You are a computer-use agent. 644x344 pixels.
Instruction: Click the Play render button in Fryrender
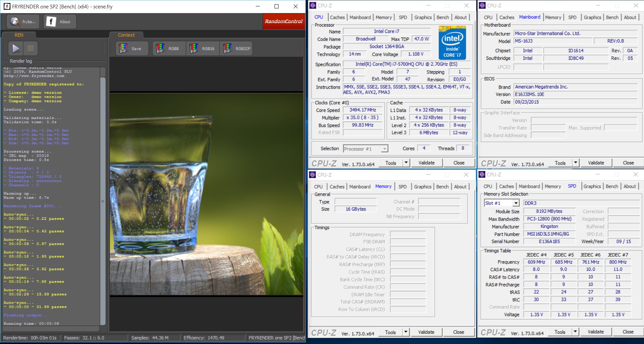point(16,48)
